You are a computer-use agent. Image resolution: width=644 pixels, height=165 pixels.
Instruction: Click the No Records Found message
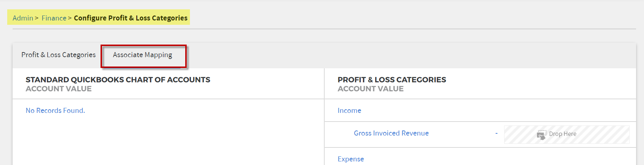55,110
